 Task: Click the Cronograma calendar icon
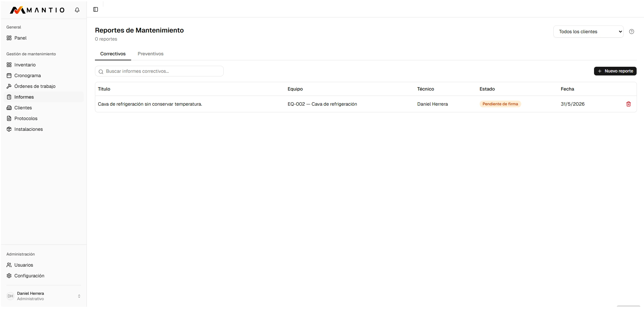(9, 75)
